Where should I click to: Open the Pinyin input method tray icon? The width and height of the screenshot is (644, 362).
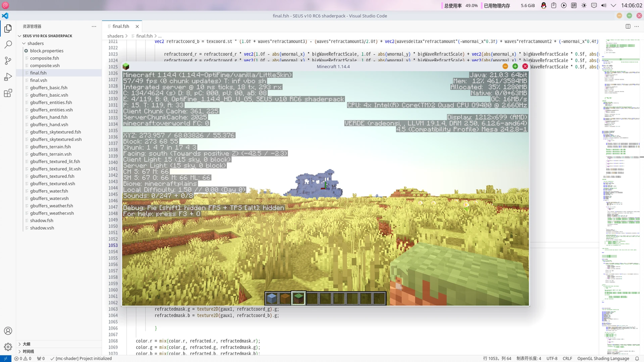pyautogui.click(x=574, y=5)
